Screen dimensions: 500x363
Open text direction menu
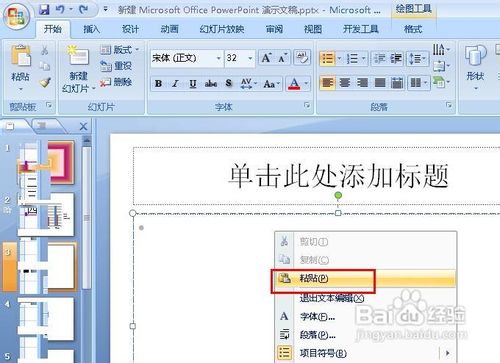click(x=441, y=50)
